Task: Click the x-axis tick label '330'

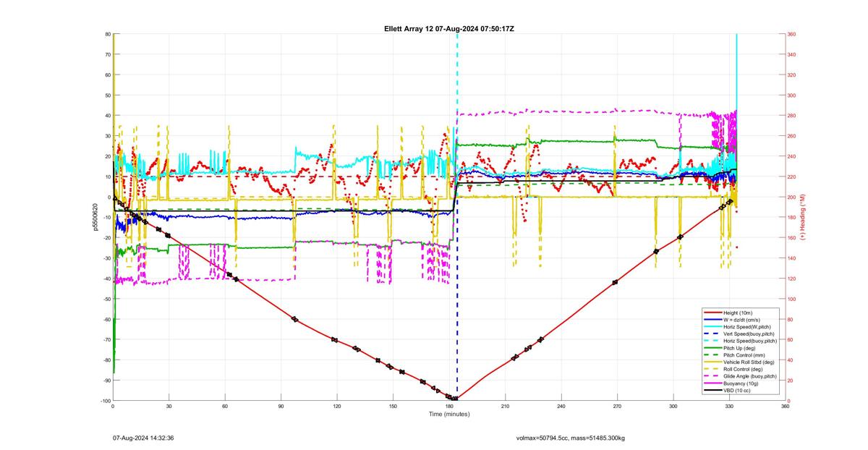Action: click(x=729, y=407)
